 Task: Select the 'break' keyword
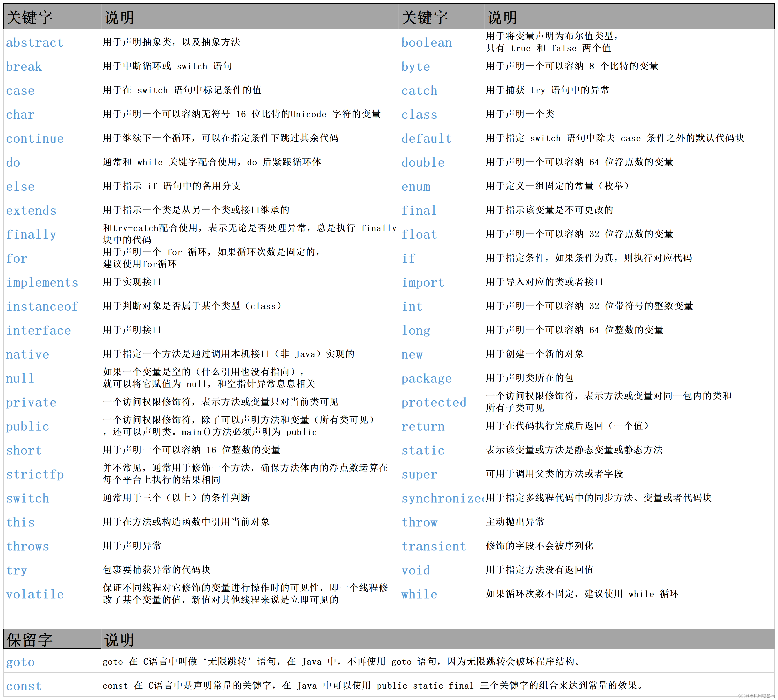[x=24, y=66]
